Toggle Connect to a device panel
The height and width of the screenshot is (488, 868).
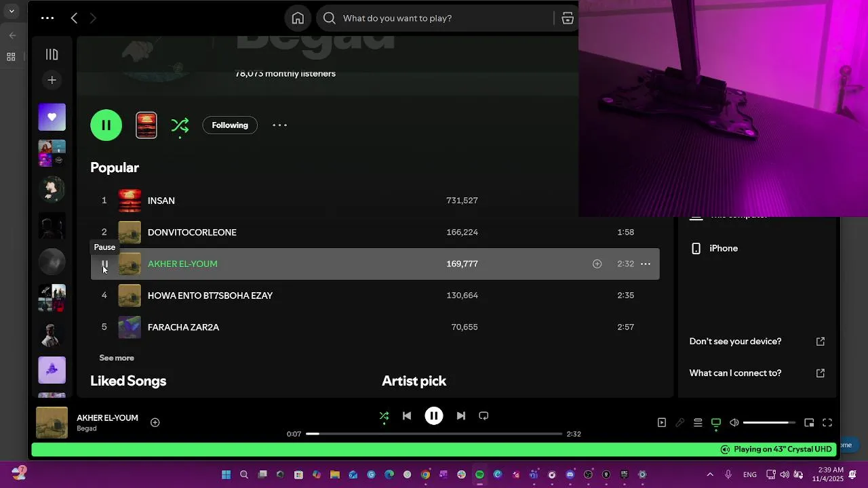click(x=716, y=423)
